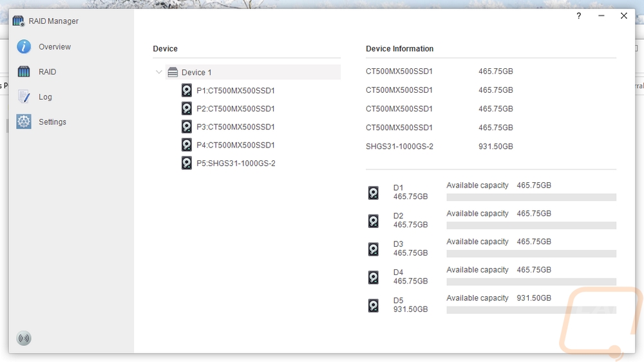Image resolution: width=644 pixels, height=362 pixels.
Task: Click the D3 available capacity bar
Action: point(531,254)
